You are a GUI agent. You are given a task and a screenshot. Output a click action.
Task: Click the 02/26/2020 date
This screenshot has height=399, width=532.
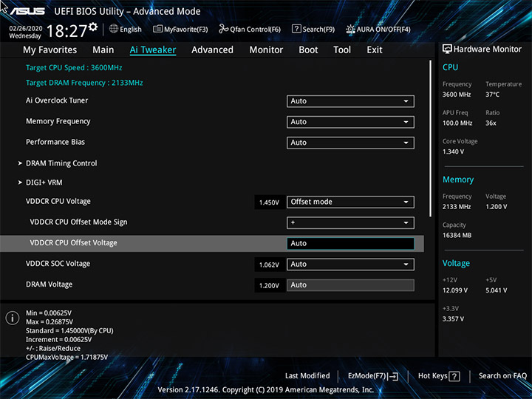26,29
